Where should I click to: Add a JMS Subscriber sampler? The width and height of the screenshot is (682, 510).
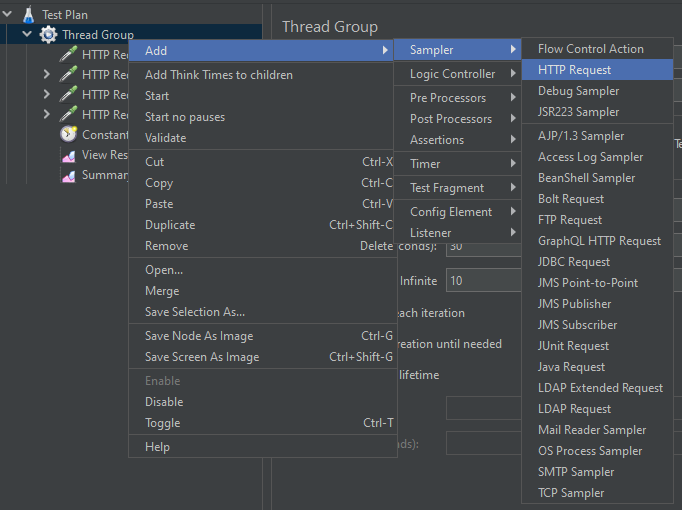click(598, 324)
